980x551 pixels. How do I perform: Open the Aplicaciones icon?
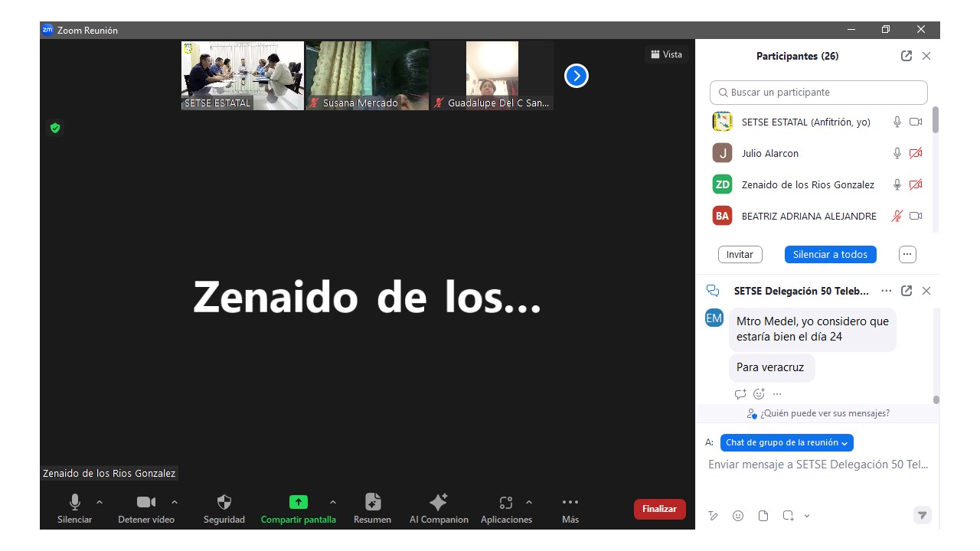tap(505, 503)
